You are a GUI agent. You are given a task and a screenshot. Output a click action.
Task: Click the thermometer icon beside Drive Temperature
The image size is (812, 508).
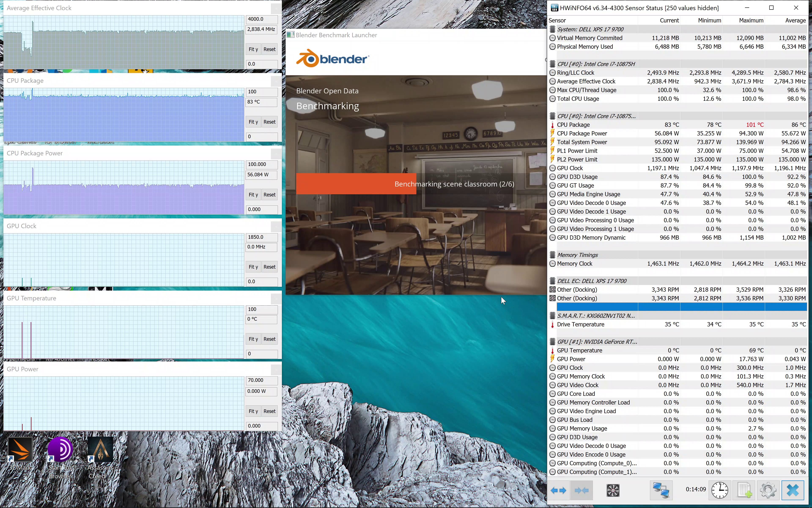[x=552, y=324]
